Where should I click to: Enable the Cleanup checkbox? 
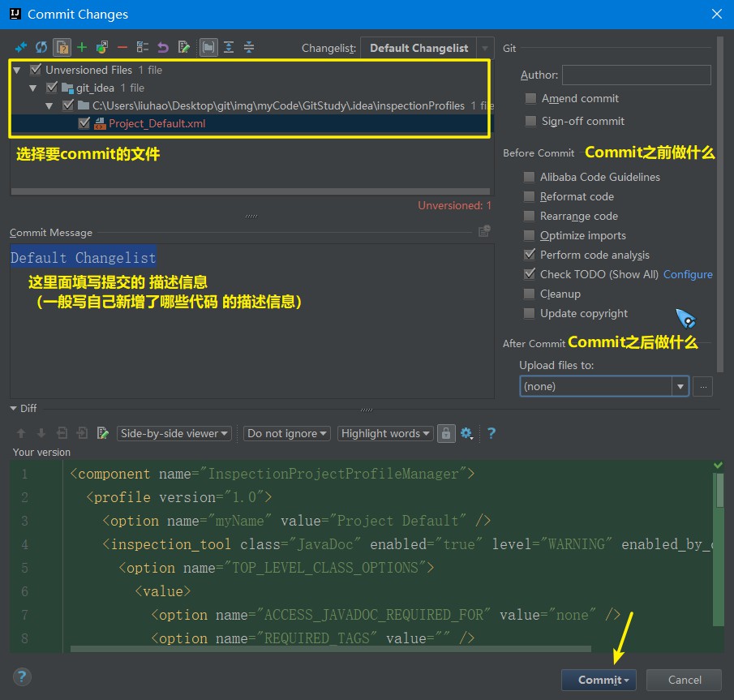click(x=529, y=294)
